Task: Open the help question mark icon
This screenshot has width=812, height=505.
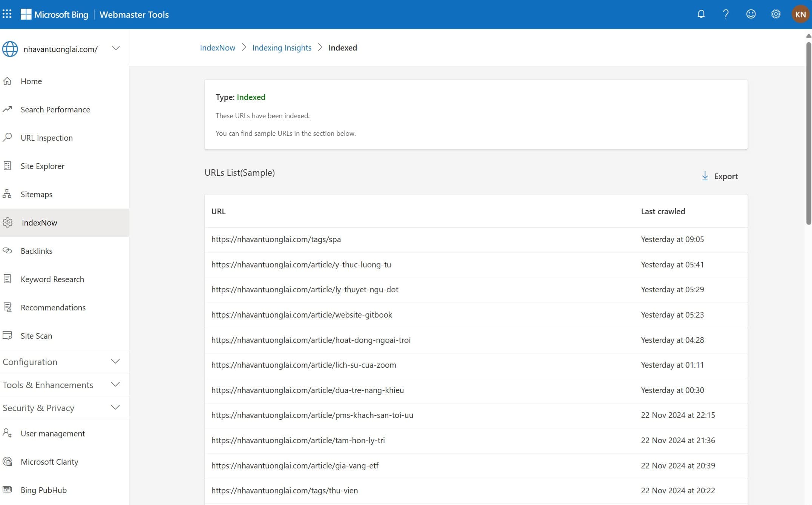Action: pos(726,14)
